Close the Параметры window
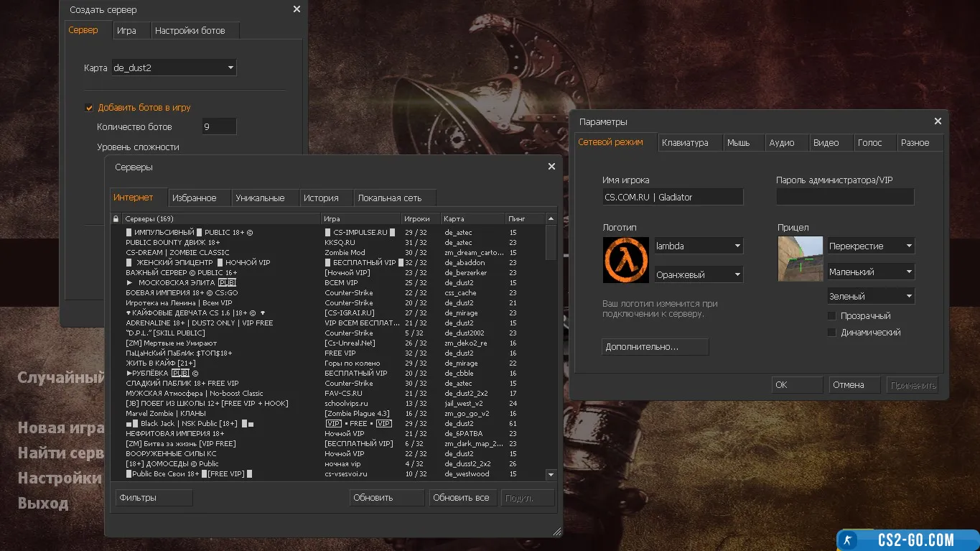Image resolution: width=980 pixels, height=551 pixels. 937,121
